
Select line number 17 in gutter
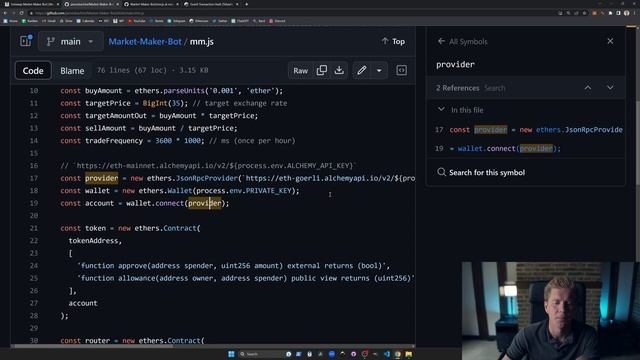tap(33, 178)
